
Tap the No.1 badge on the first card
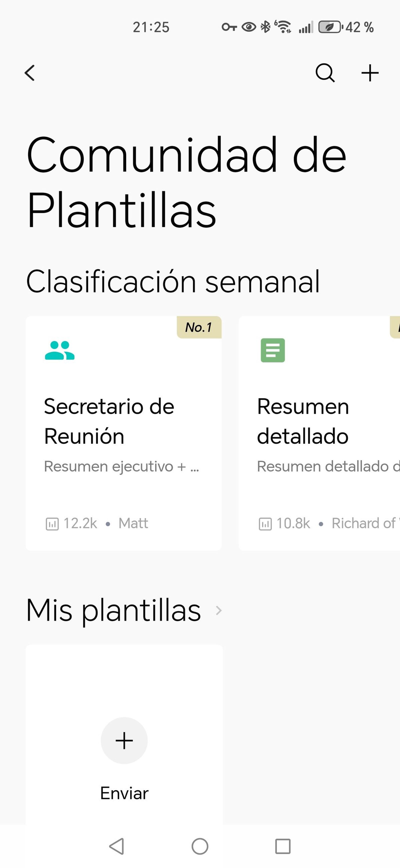[198, 327]
